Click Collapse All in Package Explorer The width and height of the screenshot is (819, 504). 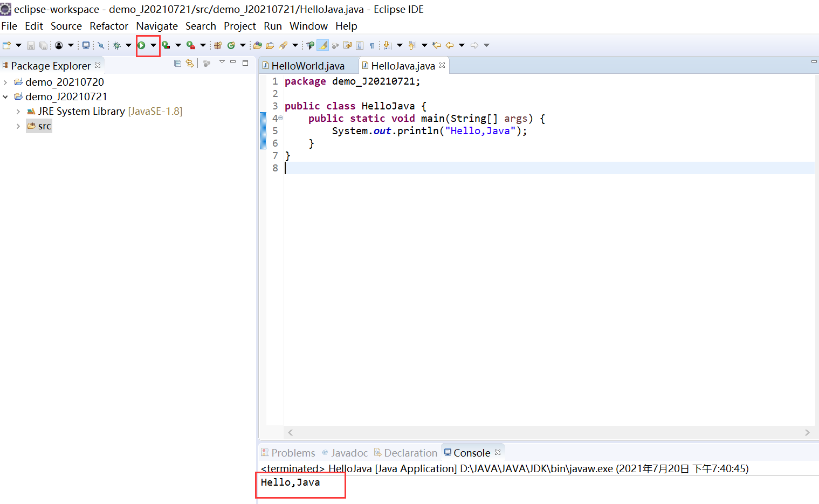[x=177, y=64]
